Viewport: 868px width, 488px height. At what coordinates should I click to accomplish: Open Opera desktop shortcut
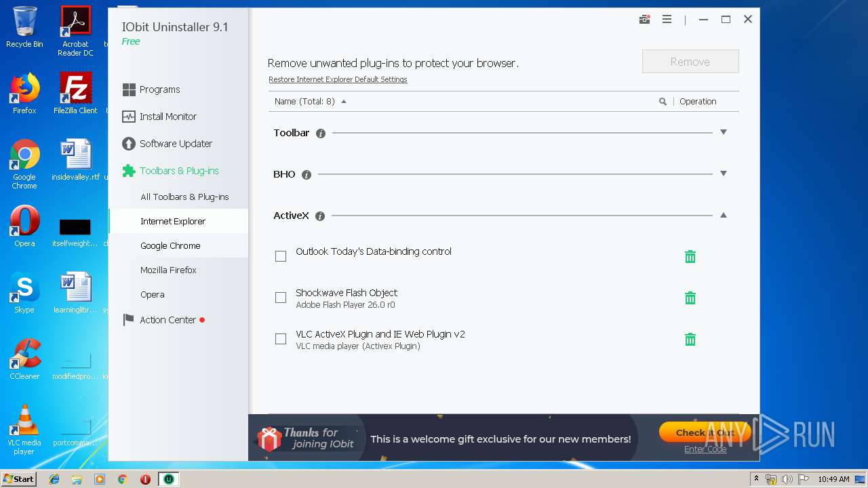tap(24, 226)
